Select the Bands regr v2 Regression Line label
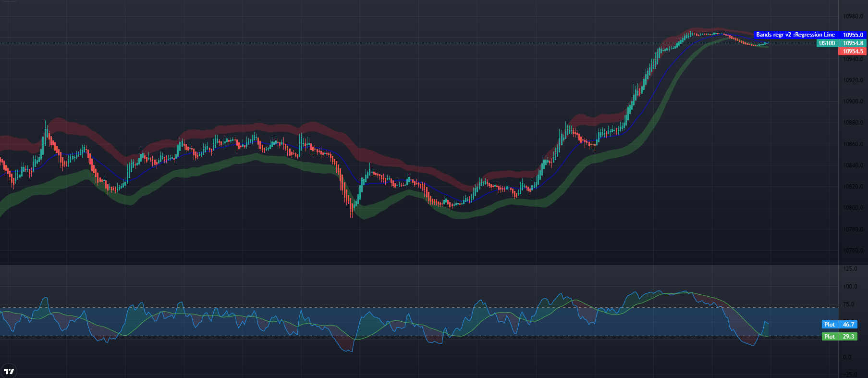This screenshot has height=378, width=868. coord(795,35)
